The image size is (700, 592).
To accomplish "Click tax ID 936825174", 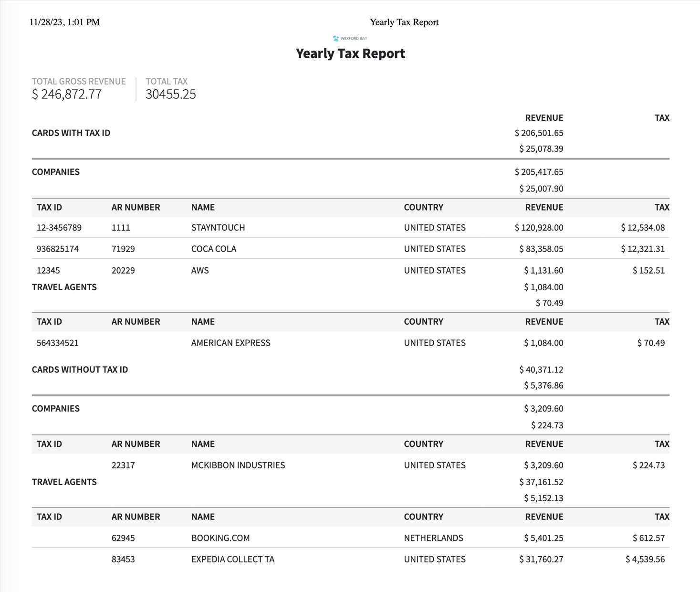I will click(x=58, y=249).
